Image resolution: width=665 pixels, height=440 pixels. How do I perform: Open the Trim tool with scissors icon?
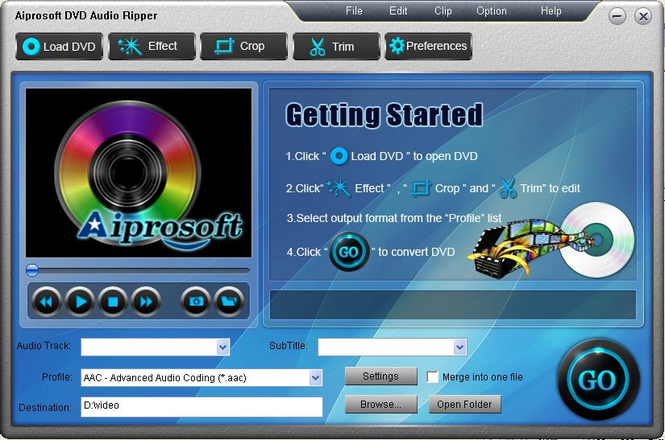click(x=336, y=46)
